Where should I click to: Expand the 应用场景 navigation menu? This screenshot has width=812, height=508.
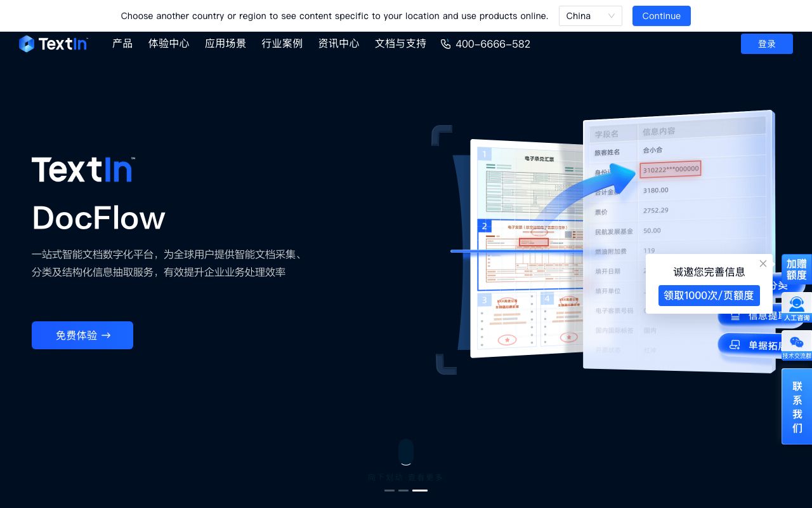point(225,44)
